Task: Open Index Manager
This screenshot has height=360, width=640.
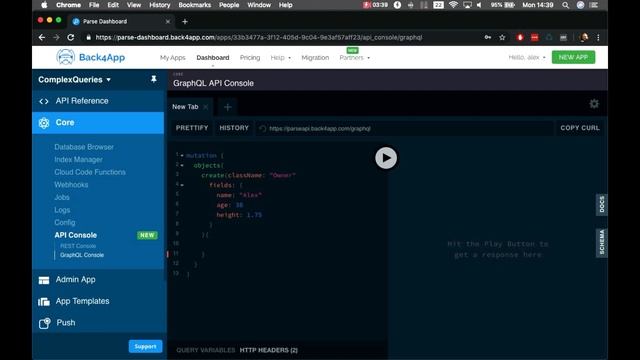Action: click(x=78, y=160)
